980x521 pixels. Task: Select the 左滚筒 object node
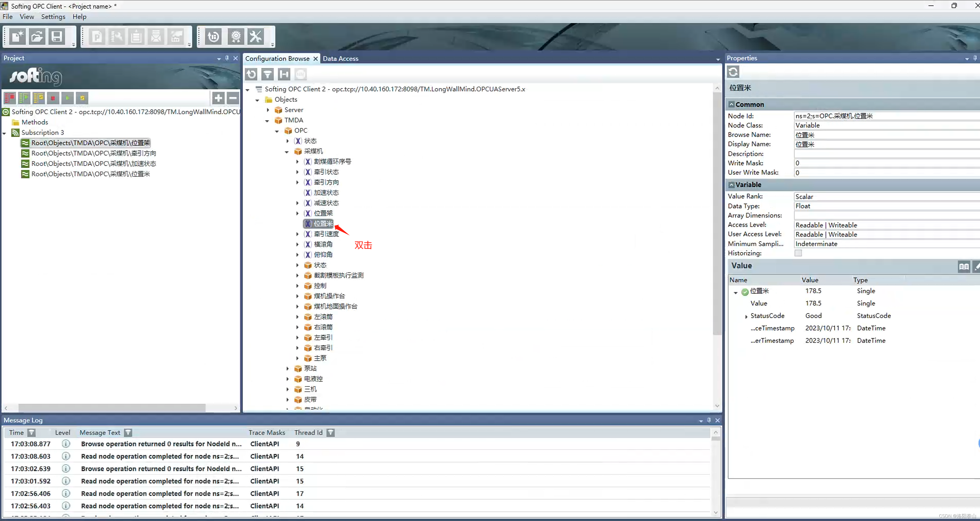coord(323,316)
